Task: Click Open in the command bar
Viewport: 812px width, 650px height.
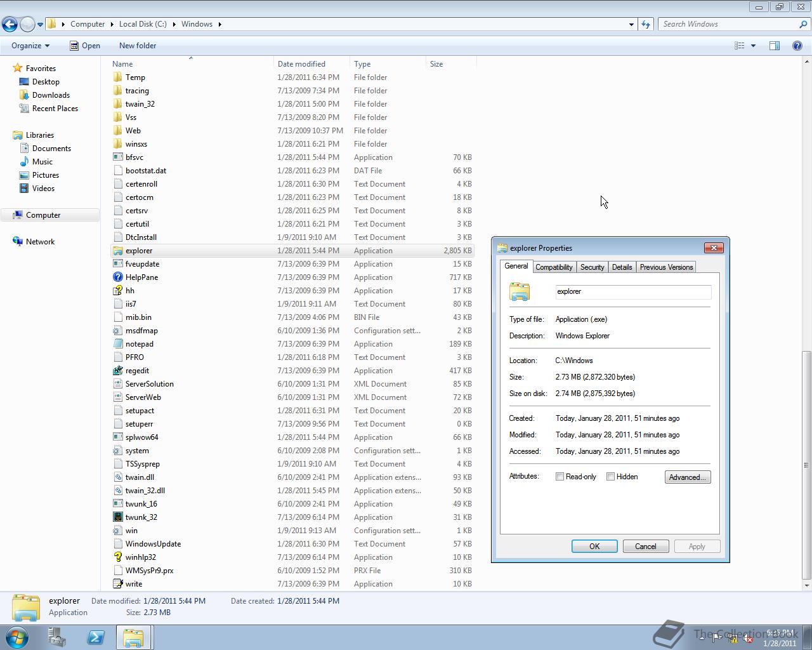Action: pyautogui.click(x=84, y=46)
